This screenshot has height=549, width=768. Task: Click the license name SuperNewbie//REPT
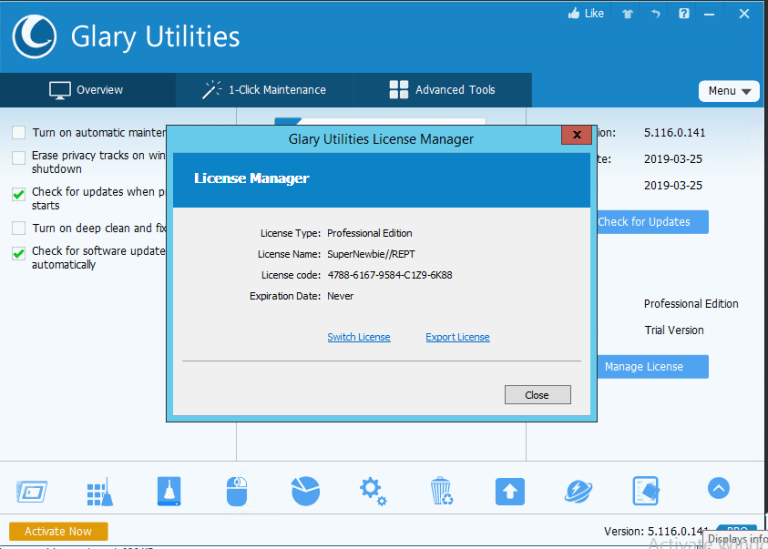(371, 254)
